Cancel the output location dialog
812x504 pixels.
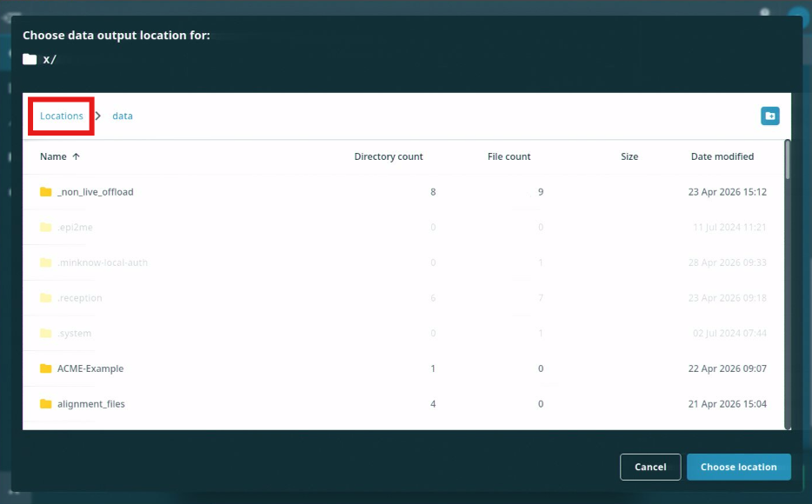coord(650,467)
